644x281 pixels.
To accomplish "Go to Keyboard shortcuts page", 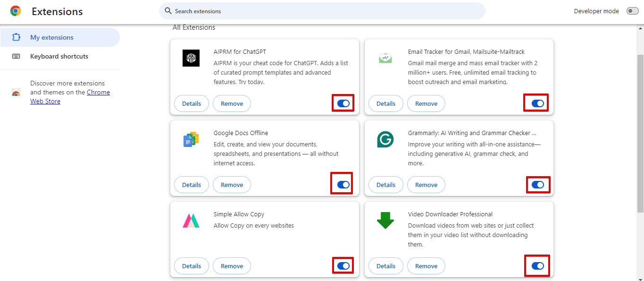I will [59, 56].
